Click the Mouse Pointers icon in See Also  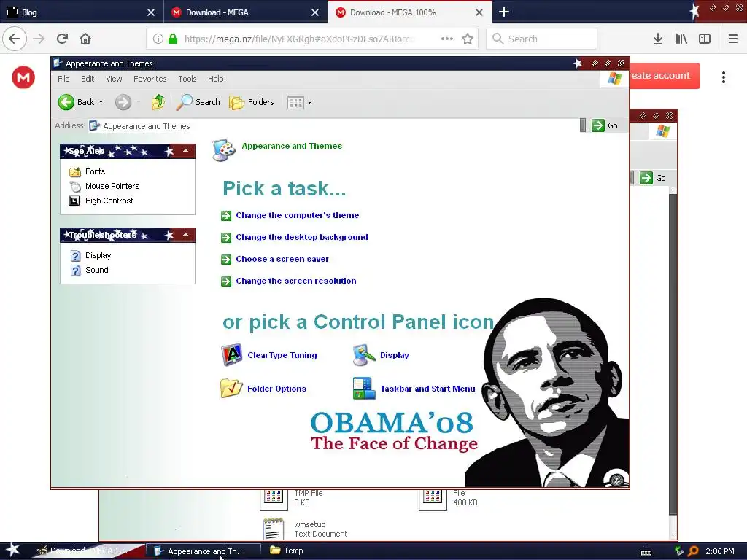click(75, 186)
